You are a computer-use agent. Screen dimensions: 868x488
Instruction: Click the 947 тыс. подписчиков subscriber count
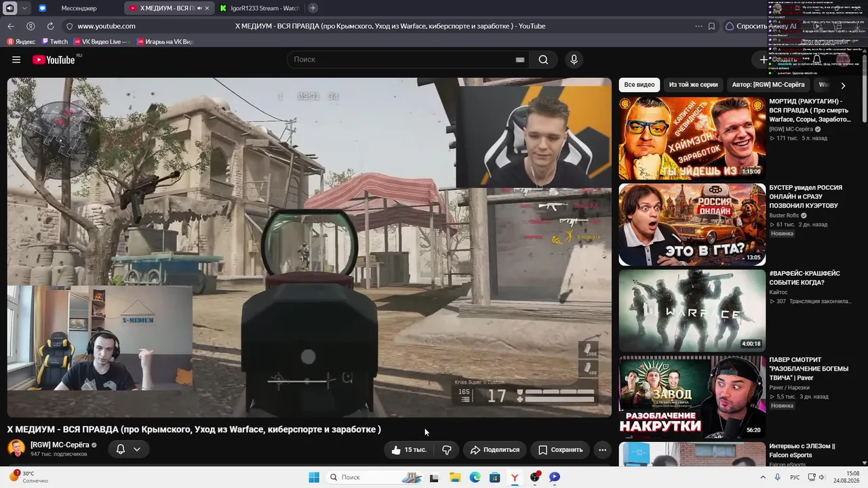tap(59, 454)
